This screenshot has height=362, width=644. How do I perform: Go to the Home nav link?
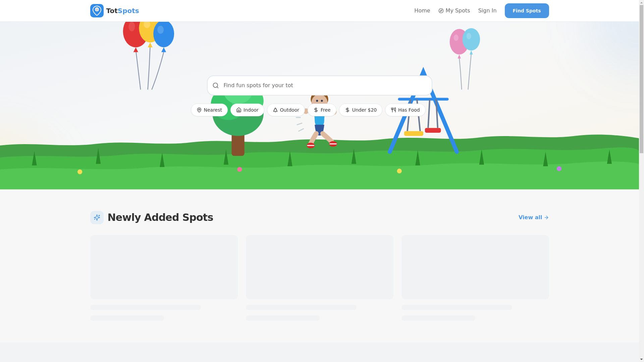[422, 11]
